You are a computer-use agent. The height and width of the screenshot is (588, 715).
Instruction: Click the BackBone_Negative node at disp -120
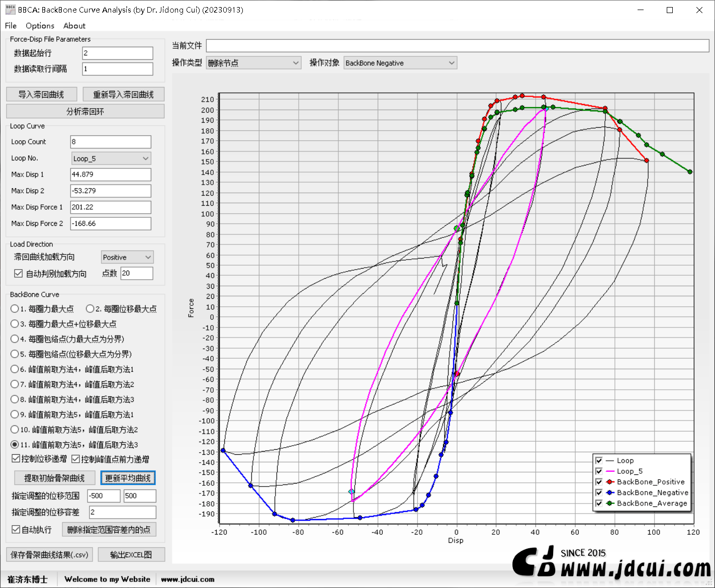click(223, 451)
